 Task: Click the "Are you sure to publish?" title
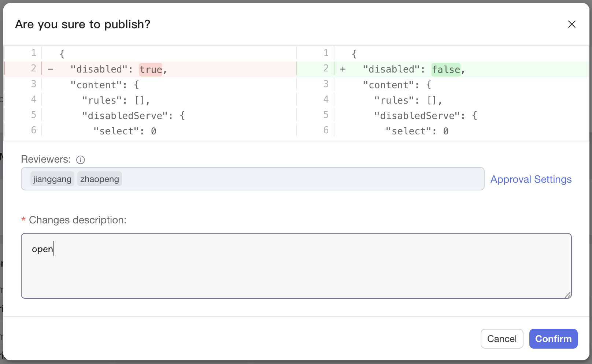coord(83,24)
